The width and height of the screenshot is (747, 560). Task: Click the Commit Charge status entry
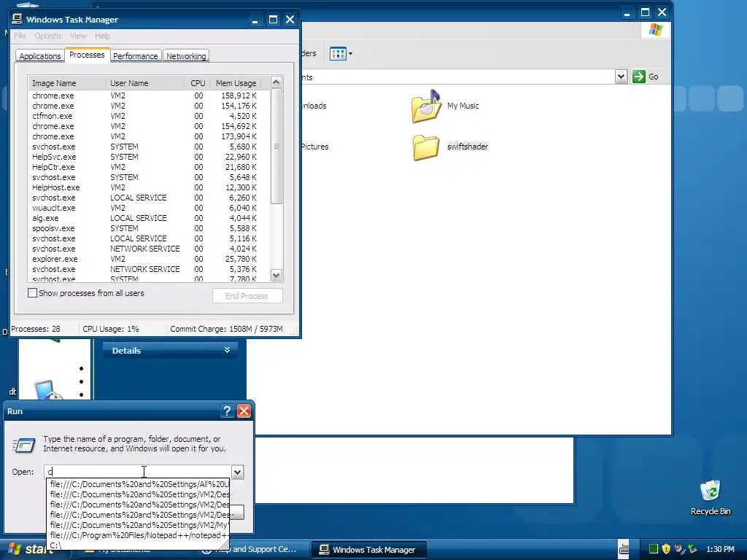[x=226, y=329]
